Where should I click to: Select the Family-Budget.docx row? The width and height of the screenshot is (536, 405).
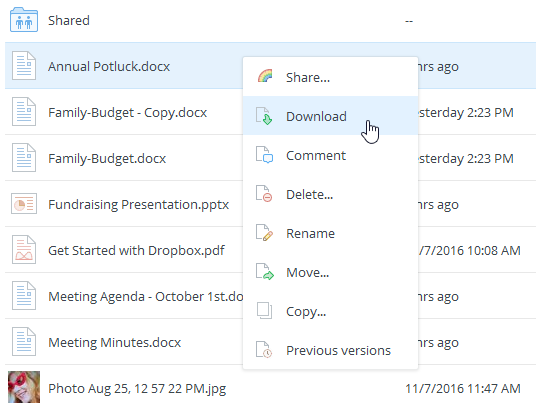[270, 158]
